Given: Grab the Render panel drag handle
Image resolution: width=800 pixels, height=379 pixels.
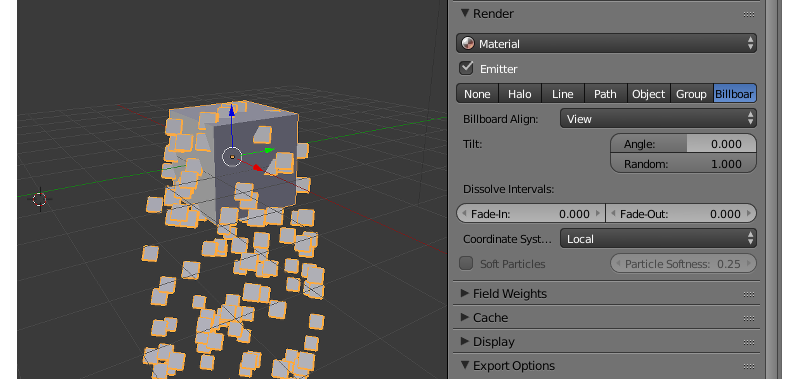Looking at the screenshot, I should (x=748, y=15).
